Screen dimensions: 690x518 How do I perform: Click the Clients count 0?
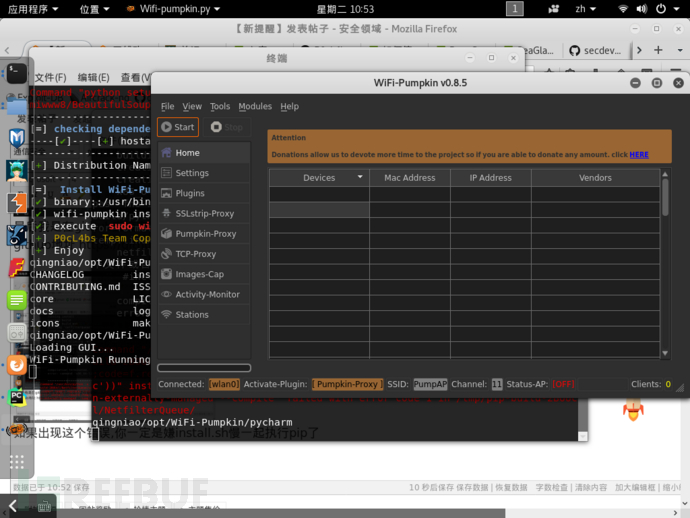pyautogui.click(x=668, y=384)
